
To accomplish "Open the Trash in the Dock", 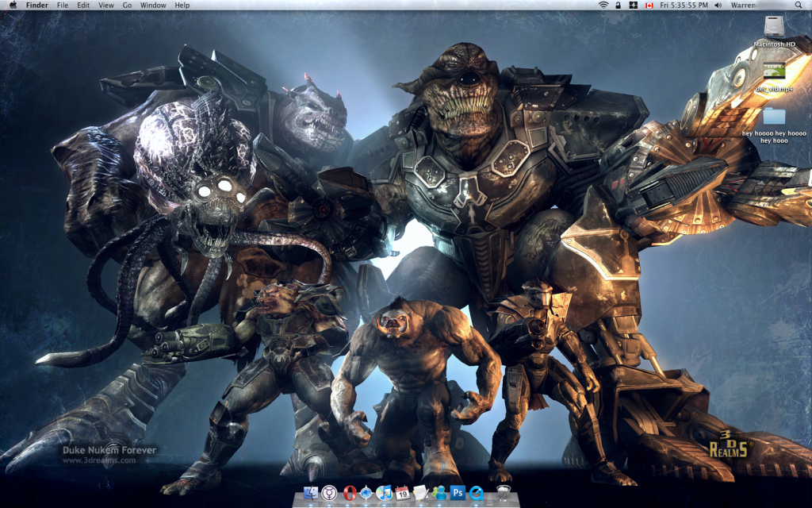I will click(x=504, y=493).
